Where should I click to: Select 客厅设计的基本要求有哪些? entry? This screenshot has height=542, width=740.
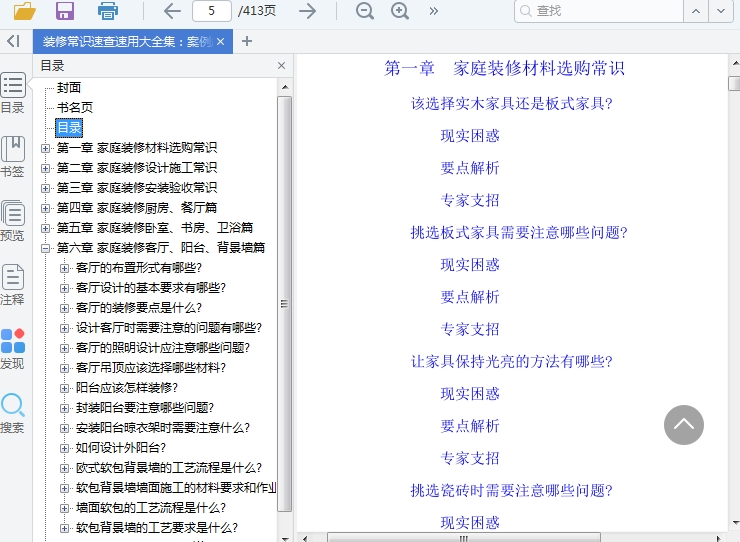[x=151, y=288]
